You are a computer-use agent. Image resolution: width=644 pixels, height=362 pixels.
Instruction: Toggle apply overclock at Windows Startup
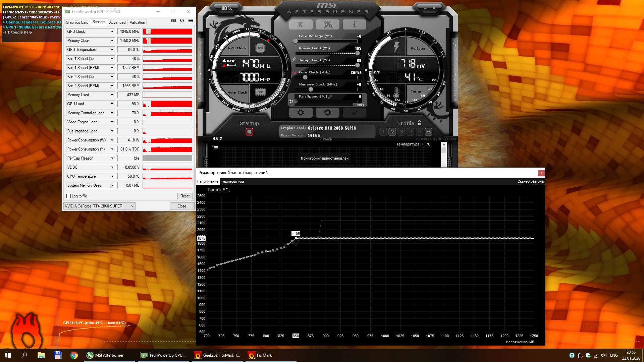(249, 132)
